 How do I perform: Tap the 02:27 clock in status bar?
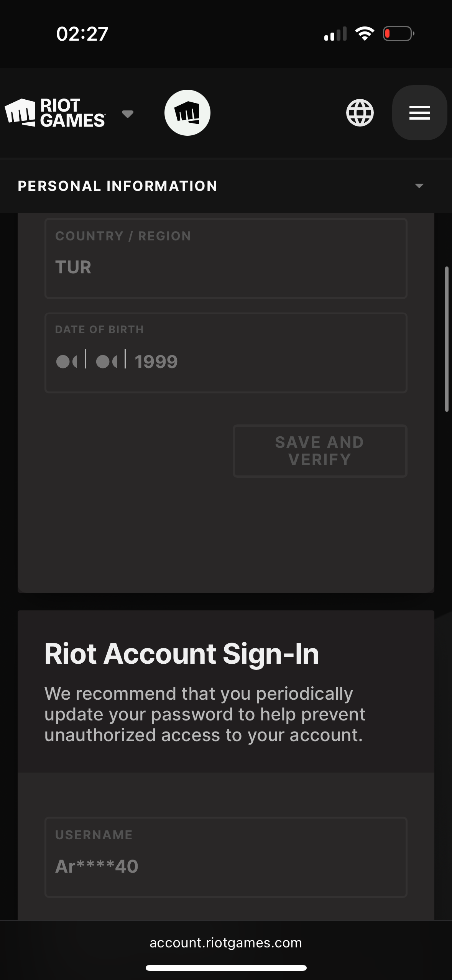(x=82, y=34)
